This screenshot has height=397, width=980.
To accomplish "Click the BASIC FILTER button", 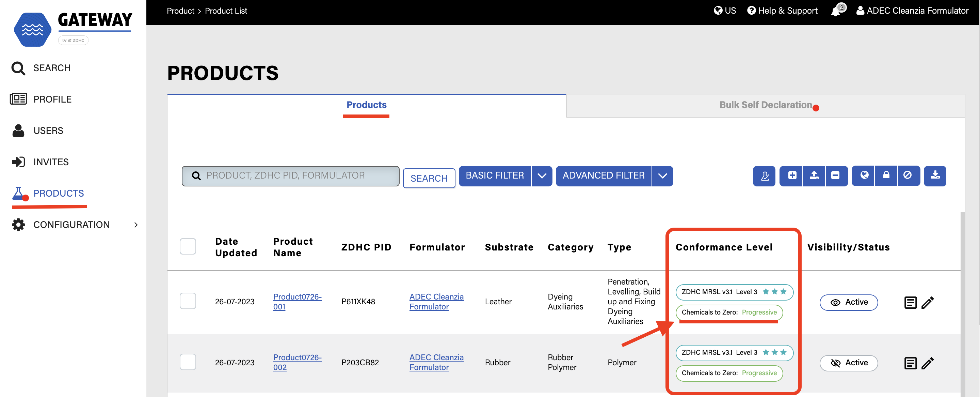I will (x=495, y=175).
